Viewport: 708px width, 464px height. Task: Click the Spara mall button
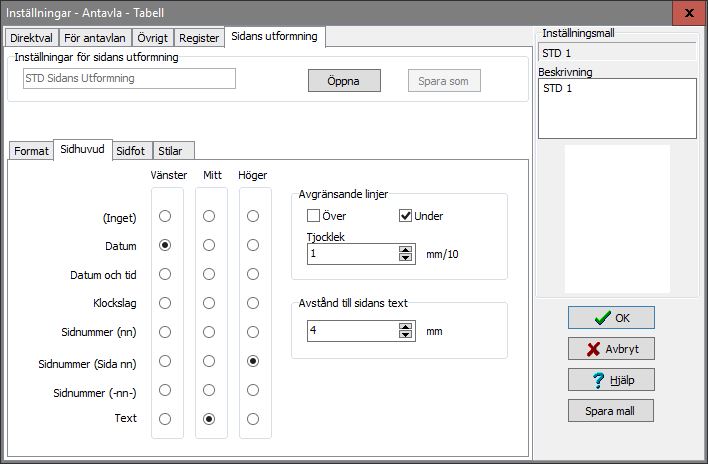click(611, 411)
